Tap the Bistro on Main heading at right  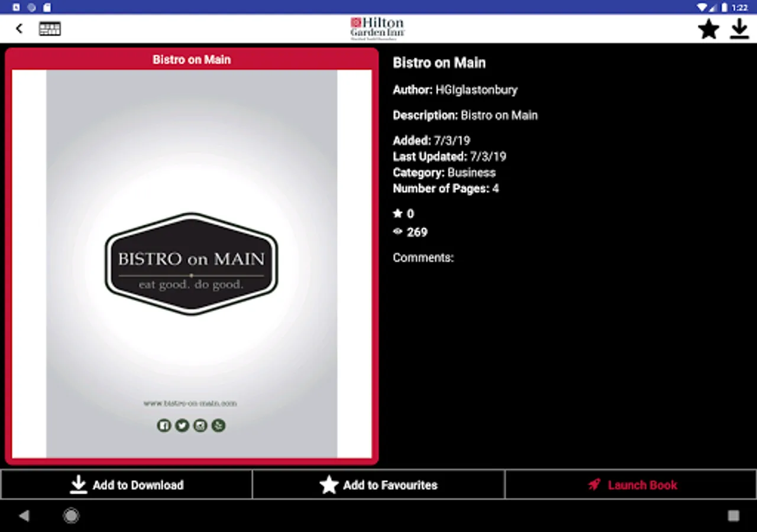point(439,63)
